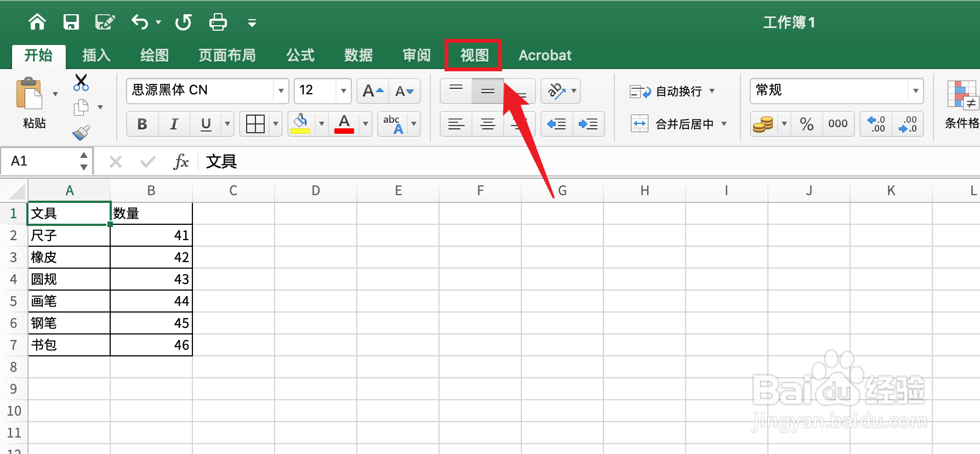Expand the underline style dropdown
Image resolution: width=980 pixels, height=454 pixels.
pos(227,124)
